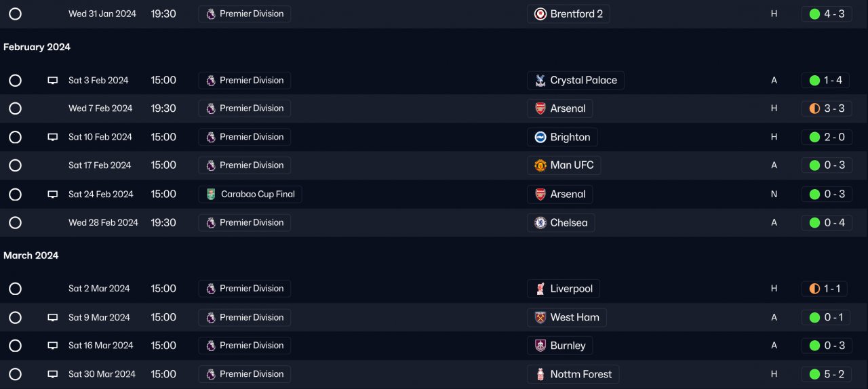Viewport: 868px width, 389px height.
Task: Collapse the March 2024 section header
Action: click(31, 255)
